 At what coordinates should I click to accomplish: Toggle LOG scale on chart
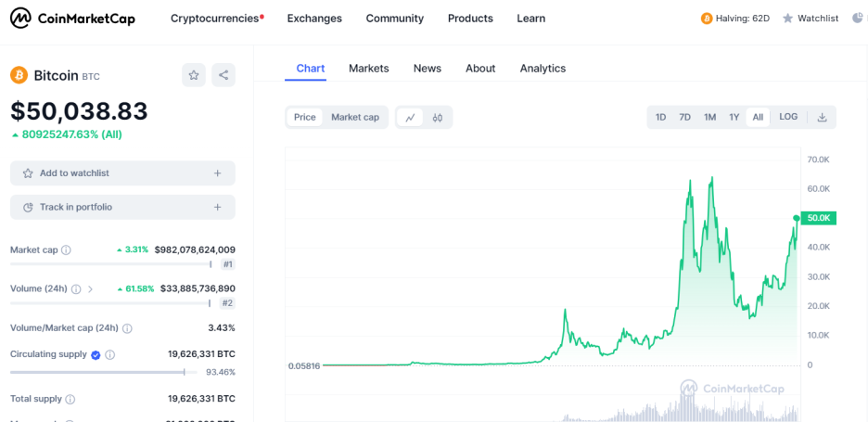788,117
